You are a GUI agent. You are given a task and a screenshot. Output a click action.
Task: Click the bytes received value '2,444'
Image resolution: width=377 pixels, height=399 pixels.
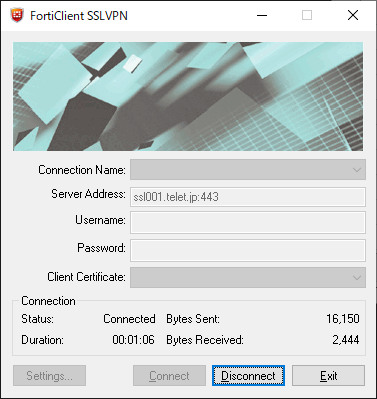click(346, 340)
